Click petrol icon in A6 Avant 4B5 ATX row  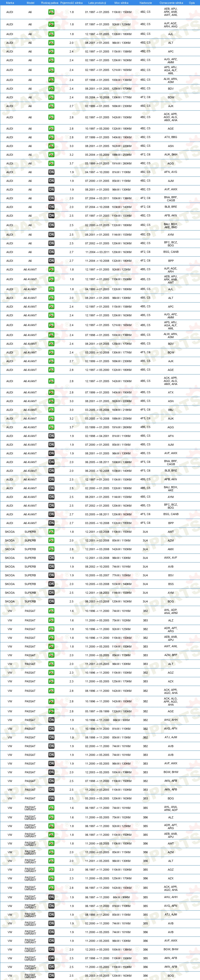51,392
